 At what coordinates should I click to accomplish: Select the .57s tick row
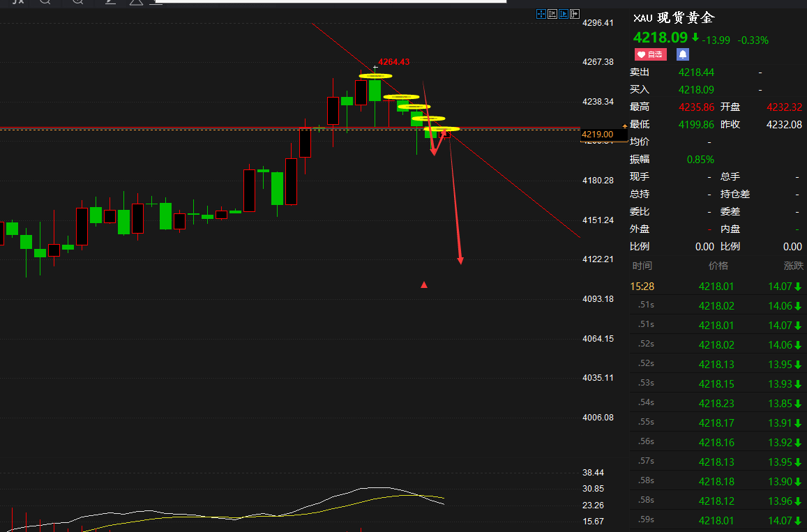[x=718, y=462]
